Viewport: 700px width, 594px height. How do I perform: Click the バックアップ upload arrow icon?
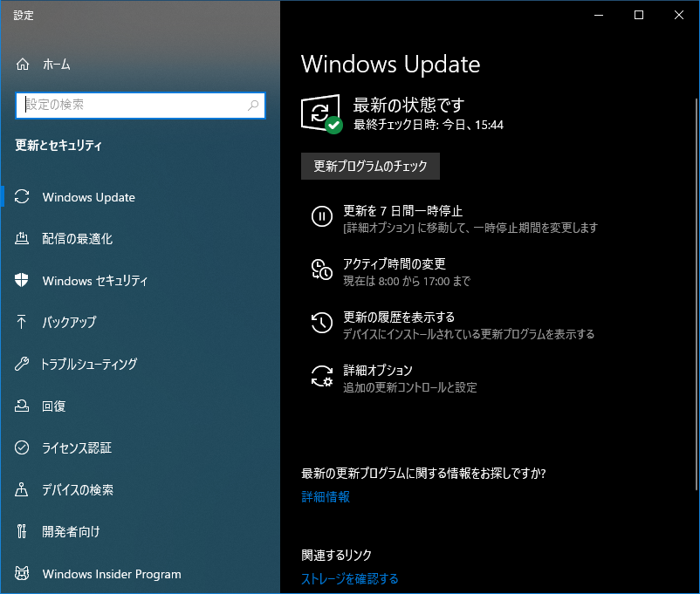[22, 322]
